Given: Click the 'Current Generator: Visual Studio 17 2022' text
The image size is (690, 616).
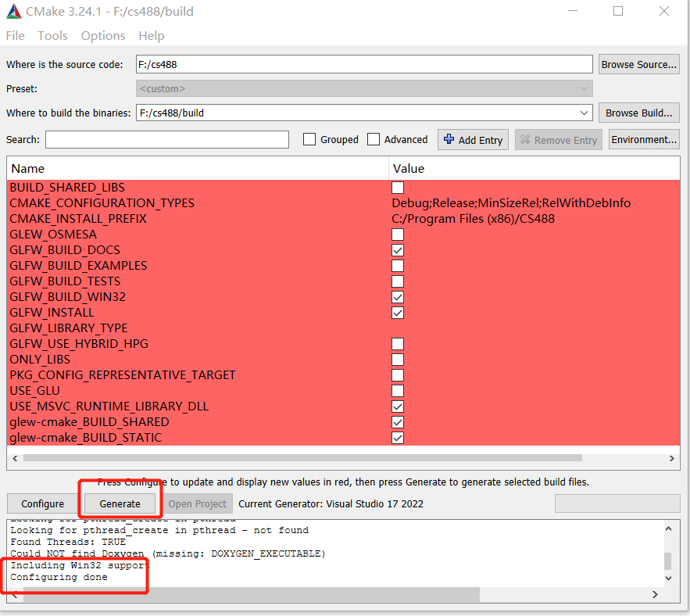Looking at the screenshot, I should tap(331, 503).
